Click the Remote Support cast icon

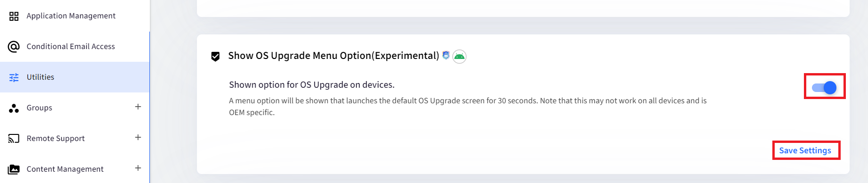14,139
